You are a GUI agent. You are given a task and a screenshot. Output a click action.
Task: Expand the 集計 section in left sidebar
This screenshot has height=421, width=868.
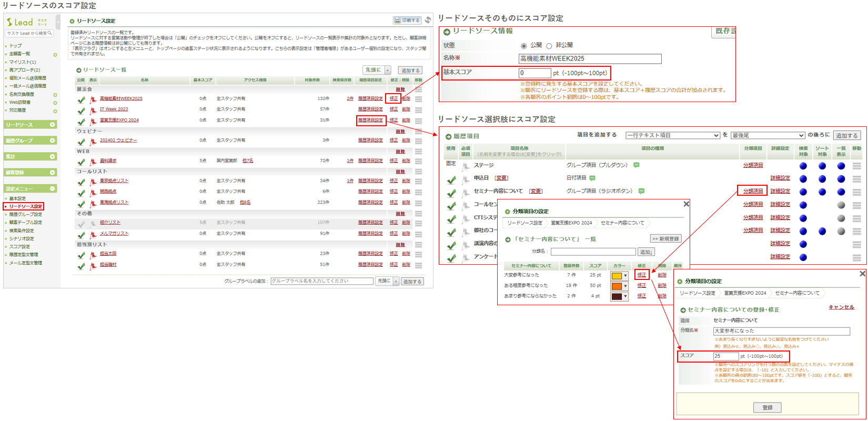[x=53, y=157]
